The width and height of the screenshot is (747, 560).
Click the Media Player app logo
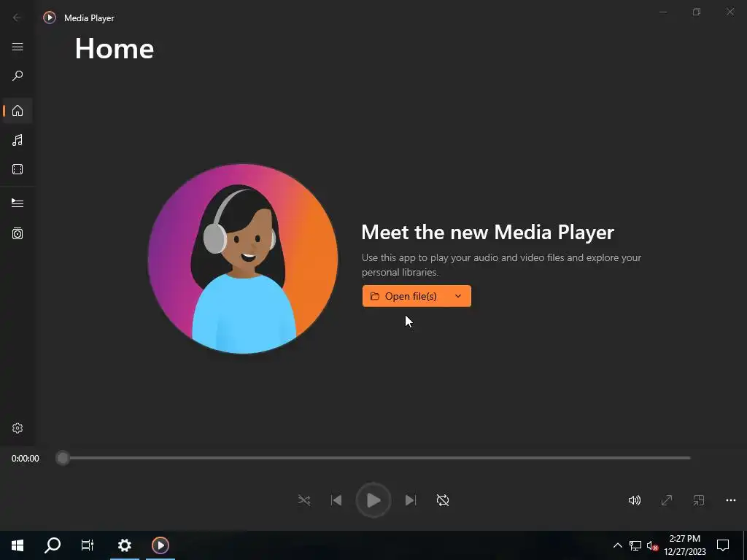50,17
